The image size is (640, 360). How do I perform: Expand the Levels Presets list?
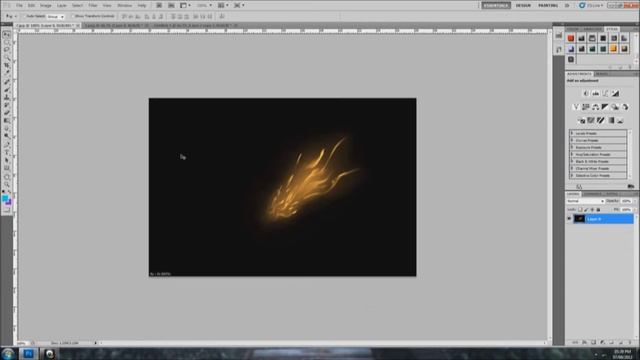[x=572, y=133]
